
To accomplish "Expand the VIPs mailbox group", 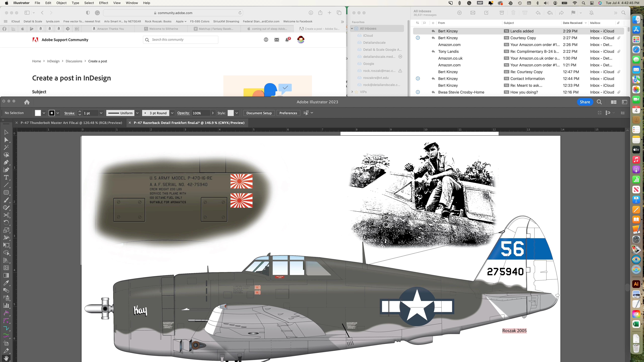I will tap(352, 92).
